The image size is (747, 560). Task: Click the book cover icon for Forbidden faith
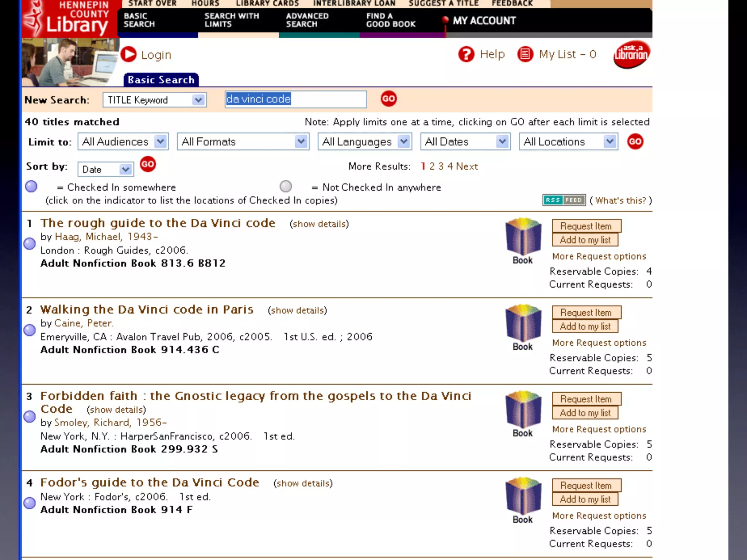tap(523, 409)
